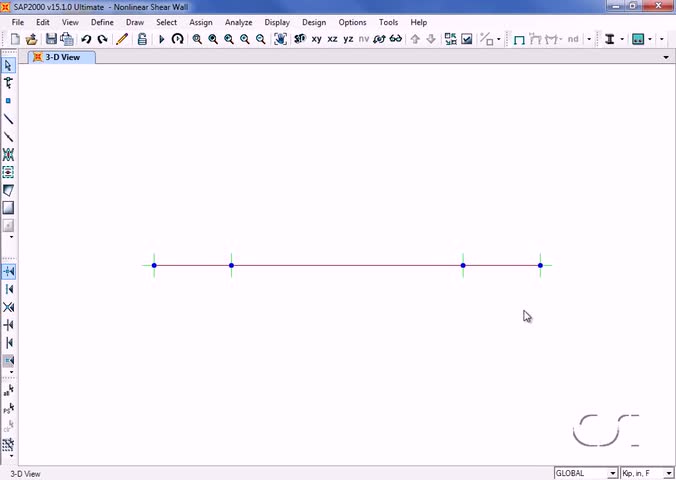Zoom out one step

pyautogui.click(x=260, y=39)
